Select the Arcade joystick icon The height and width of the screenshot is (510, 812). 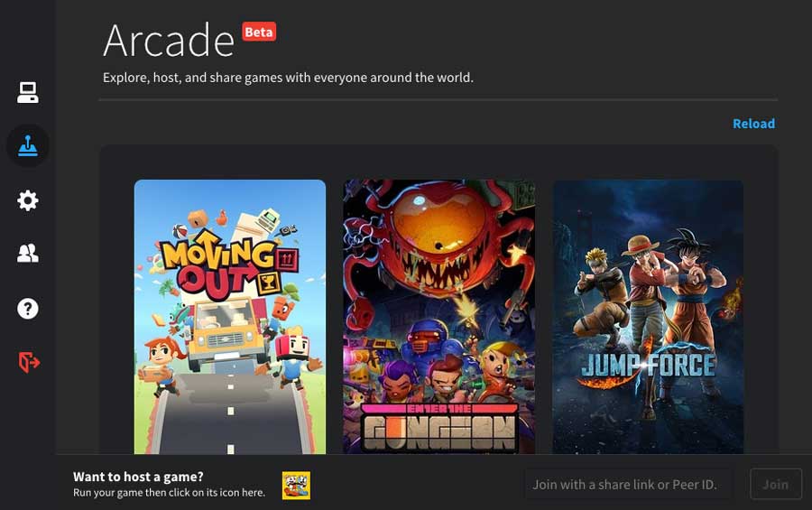click(x=28, y=145)
